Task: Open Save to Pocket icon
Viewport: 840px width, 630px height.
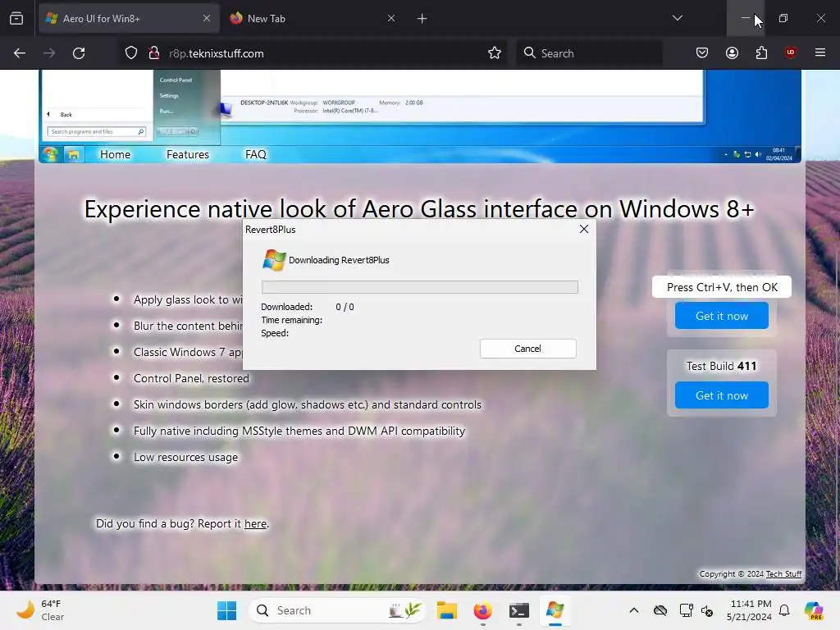Action: coord(702,52)
